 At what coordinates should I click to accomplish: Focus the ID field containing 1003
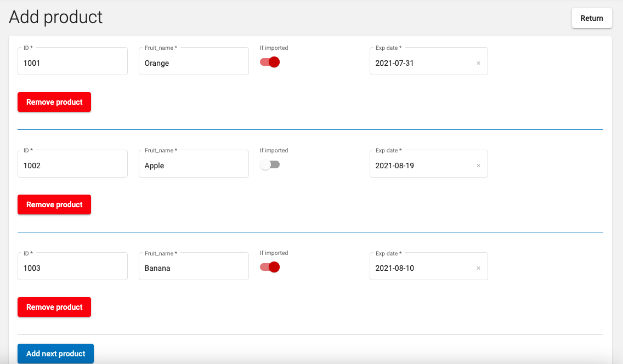(x=73, y=266)
